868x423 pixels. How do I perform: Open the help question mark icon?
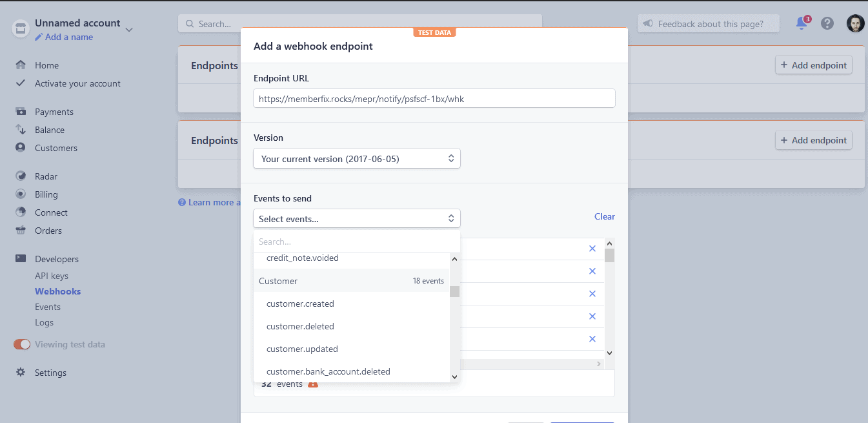(827, 24)
